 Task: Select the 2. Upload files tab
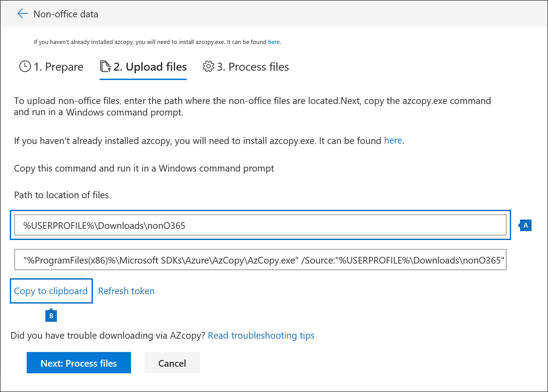[150, 67]
